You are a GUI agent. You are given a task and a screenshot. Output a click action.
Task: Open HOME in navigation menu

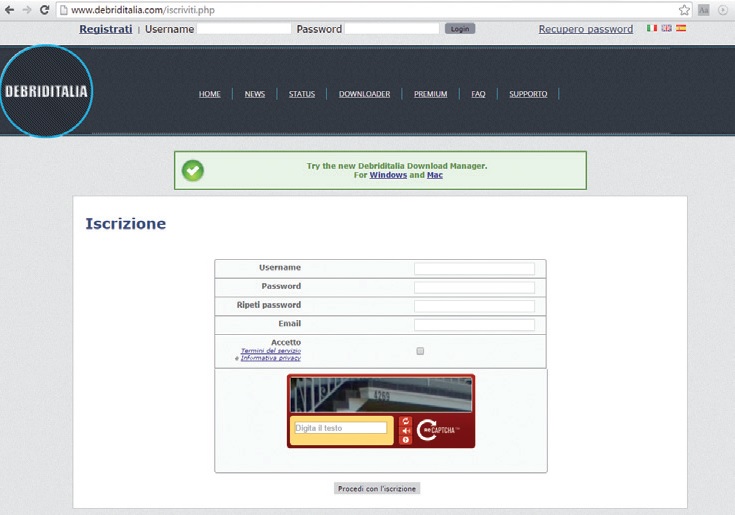tap(210, 94)
